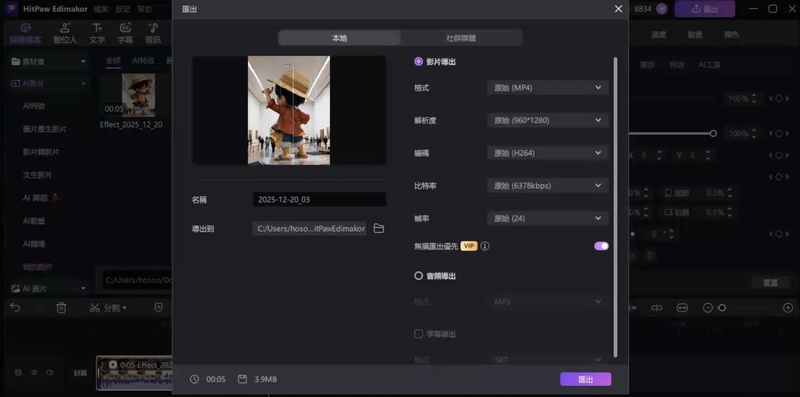This screenshot has height=397, width=800.
Task: Click the timeline zoom slider handle
Action: (722, 308)
